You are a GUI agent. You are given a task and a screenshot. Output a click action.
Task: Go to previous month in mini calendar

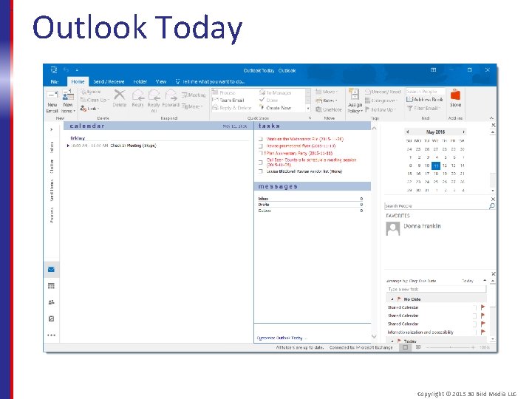click(x=407, y=132)
